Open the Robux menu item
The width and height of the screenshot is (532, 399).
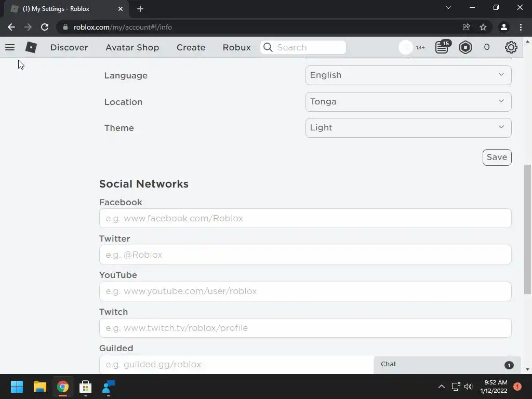click(x=236, y=47)
